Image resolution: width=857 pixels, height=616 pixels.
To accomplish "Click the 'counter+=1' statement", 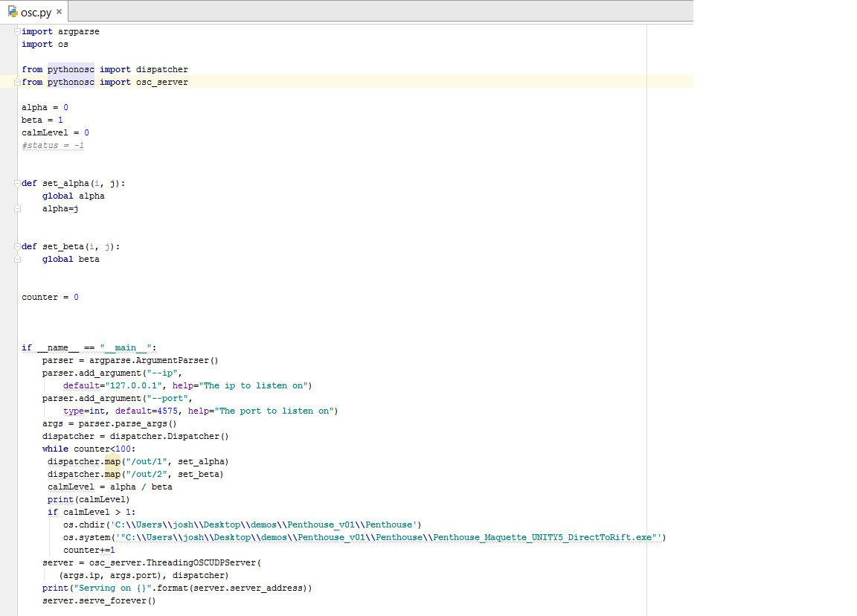I will coord(89,550).
